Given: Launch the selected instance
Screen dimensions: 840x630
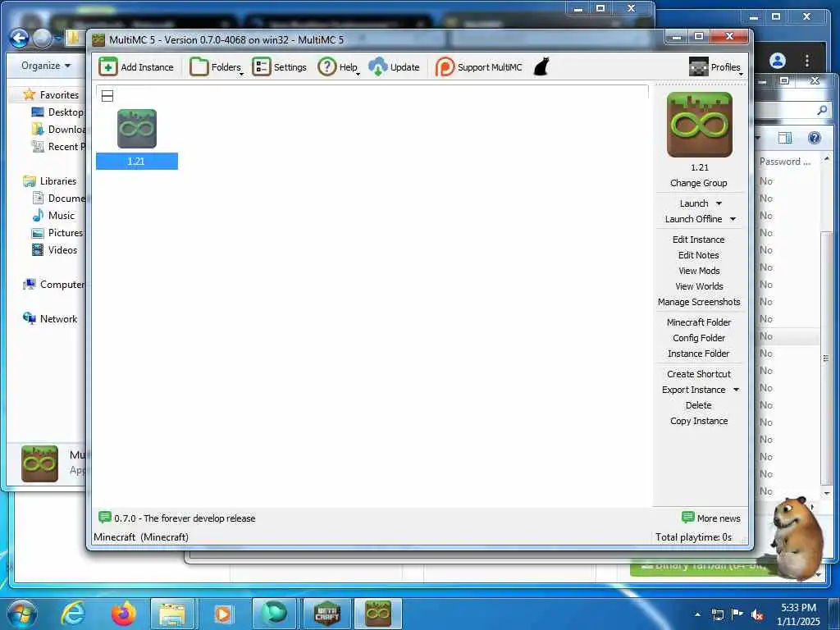Looking at the screenshot, I should coord(694,203).
